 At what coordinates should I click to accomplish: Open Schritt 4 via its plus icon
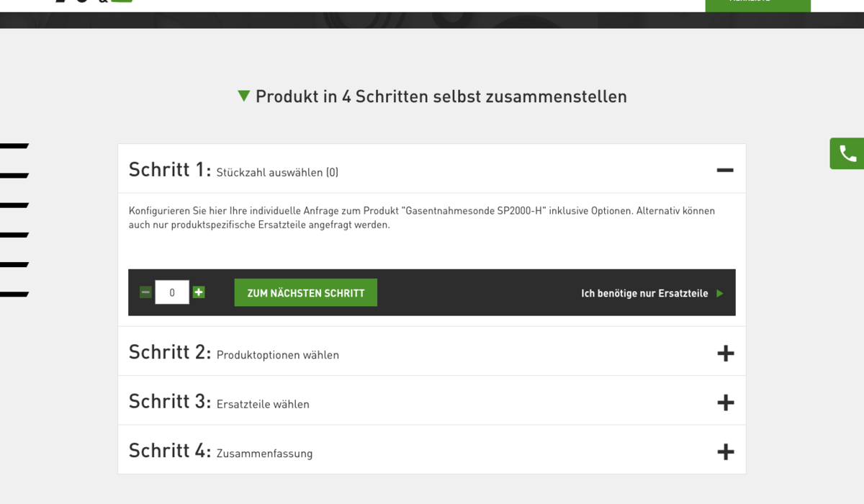[x=725, y=451]
